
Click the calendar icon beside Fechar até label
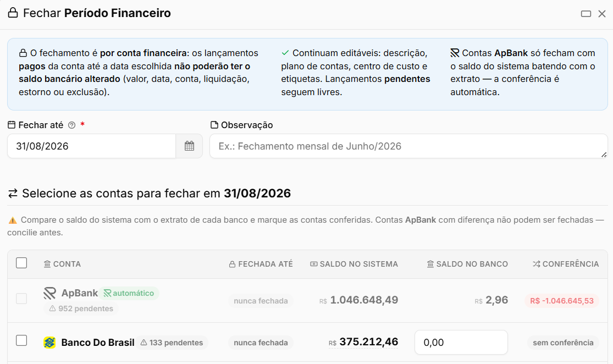click(12, 125)
